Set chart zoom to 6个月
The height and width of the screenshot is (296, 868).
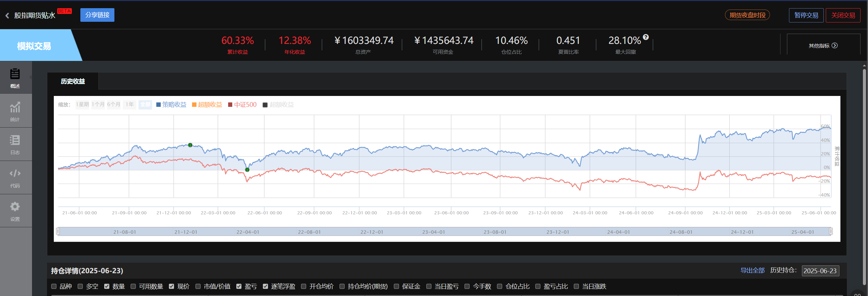tap(114, 104)
